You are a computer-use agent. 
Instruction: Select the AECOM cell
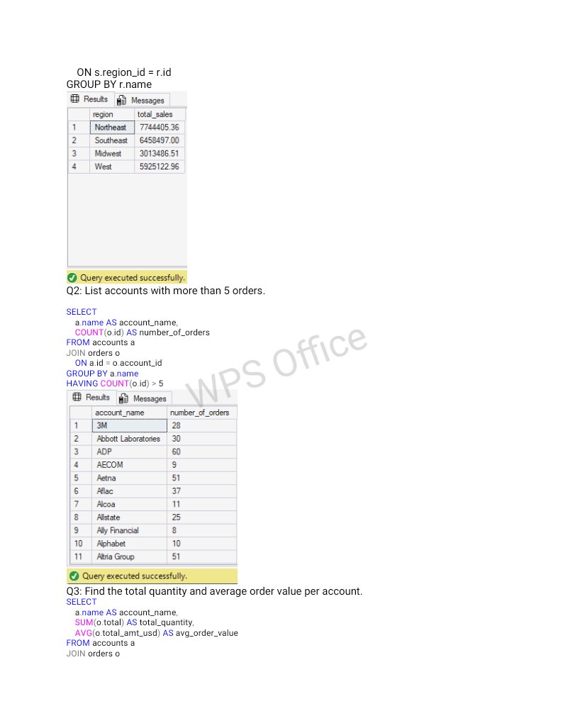(x=130, y=465)
